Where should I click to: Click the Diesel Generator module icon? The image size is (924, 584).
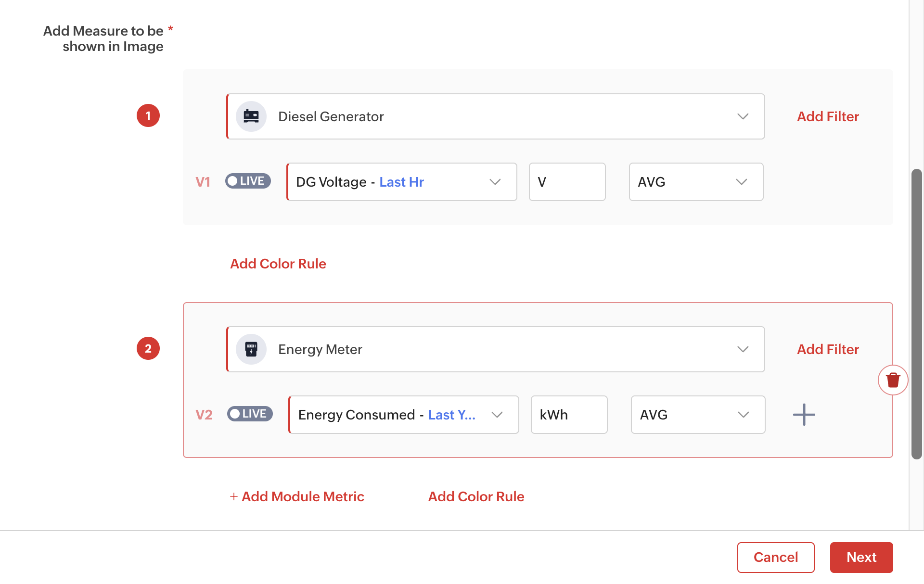coord(251,116)
